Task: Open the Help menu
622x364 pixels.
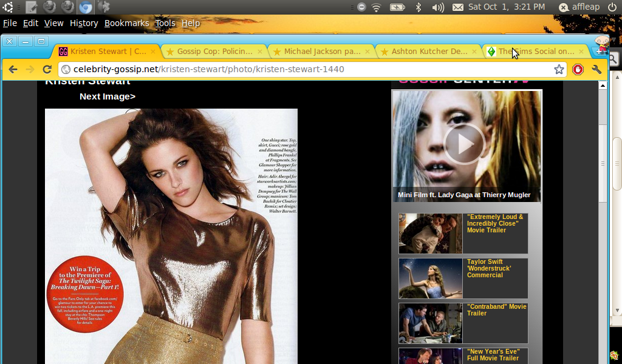Action: [191, 24]
